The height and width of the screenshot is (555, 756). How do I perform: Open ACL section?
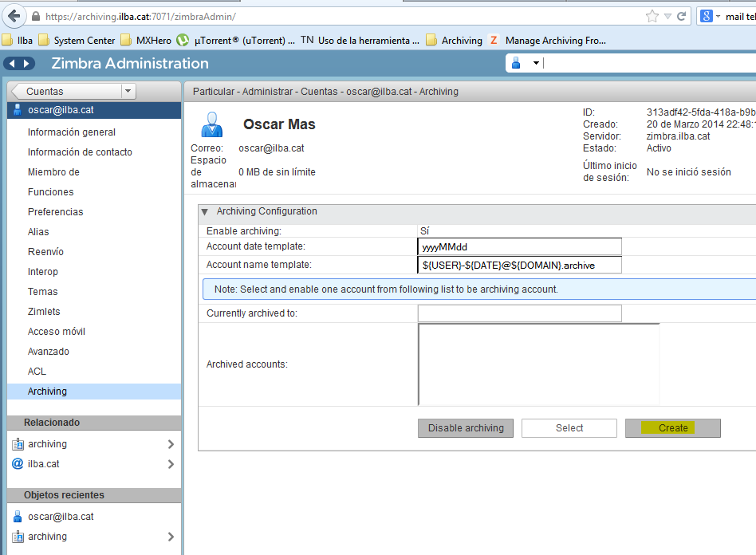37,372
